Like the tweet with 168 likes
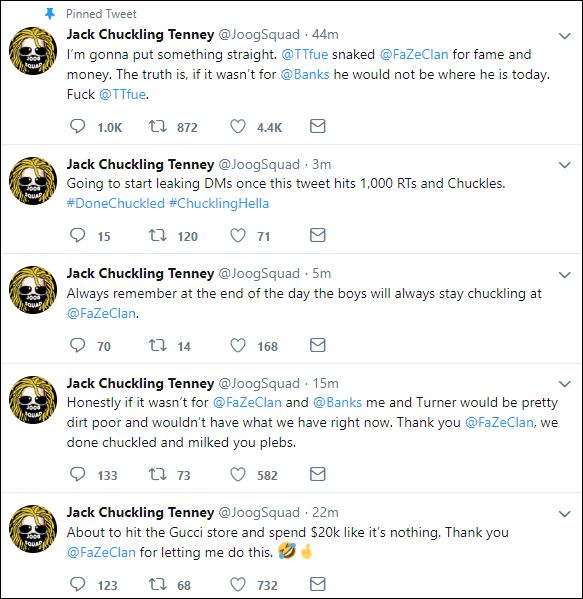The image size is (583, 599). click(238, 345)
